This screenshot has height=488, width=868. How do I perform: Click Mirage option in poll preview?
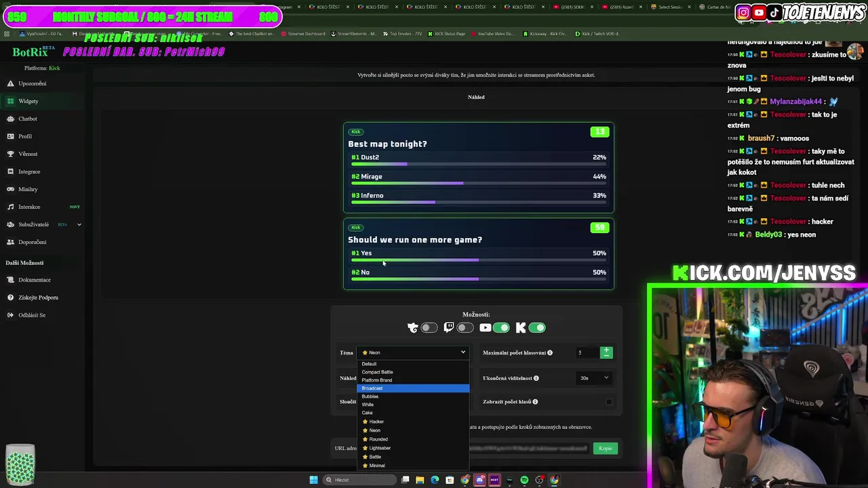[x=478, y=179]
